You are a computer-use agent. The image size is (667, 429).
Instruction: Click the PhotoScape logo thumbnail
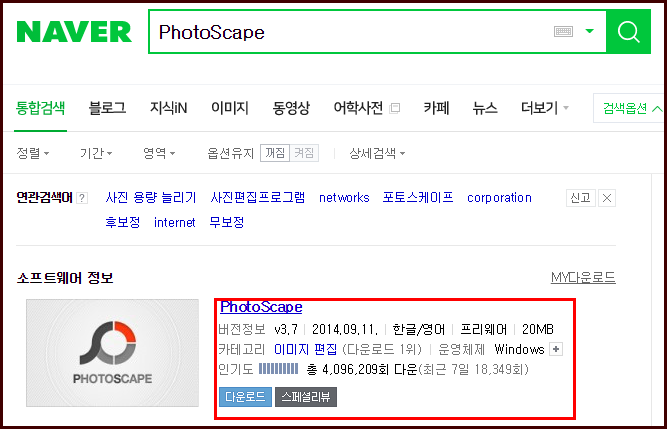point(112,353)
